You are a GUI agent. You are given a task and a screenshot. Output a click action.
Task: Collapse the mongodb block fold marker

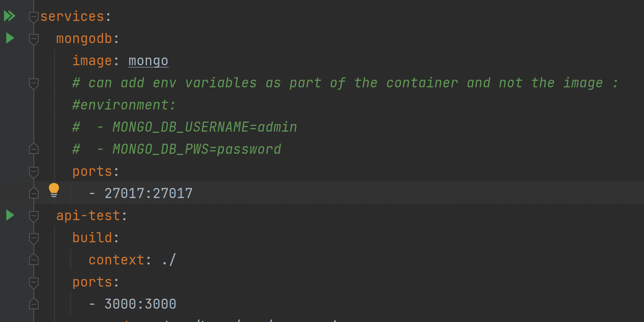[34, 39]
